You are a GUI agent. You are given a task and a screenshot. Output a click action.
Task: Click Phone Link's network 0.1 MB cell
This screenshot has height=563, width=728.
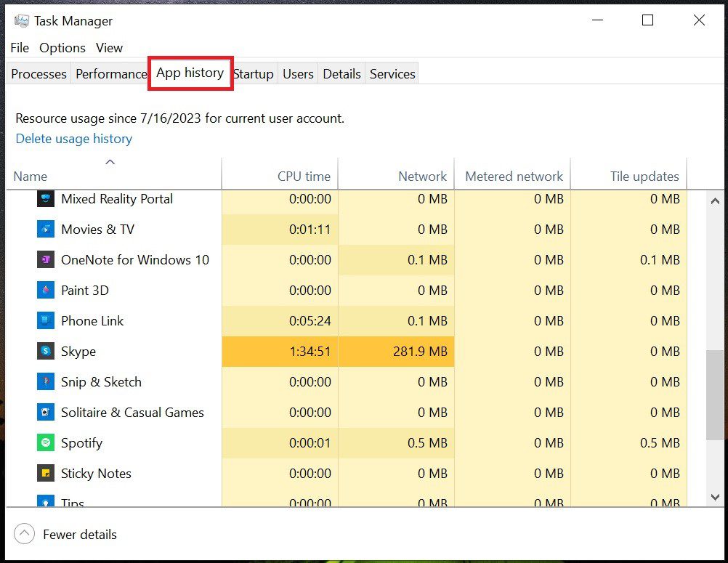point(396,320)
